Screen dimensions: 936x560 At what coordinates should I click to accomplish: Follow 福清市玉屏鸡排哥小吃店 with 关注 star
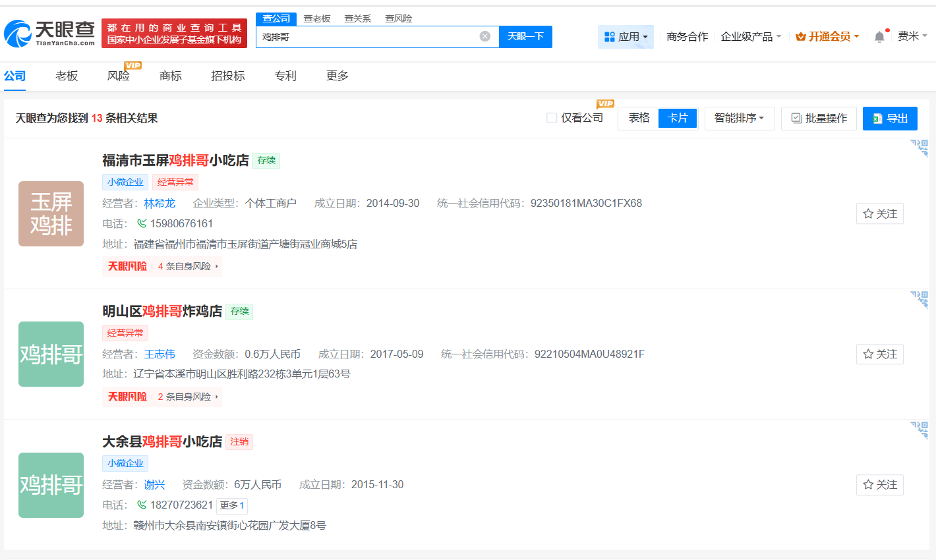(879, 213)
